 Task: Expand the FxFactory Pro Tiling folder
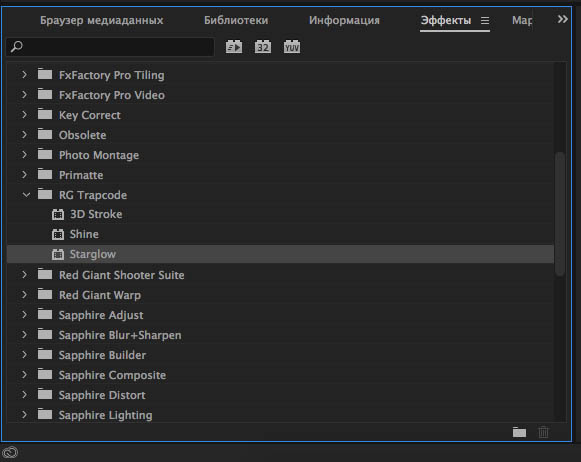pyautogui.click(x=24, y=74)
